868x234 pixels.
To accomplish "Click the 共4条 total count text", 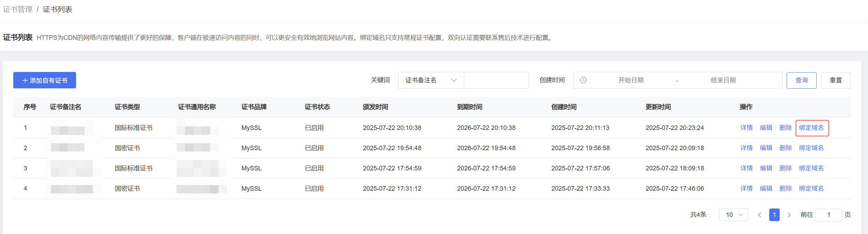I will (698, 215).
